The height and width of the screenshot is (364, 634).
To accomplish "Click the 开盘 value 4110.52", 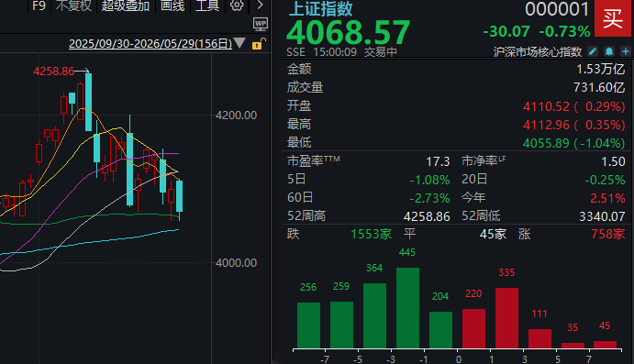I will point(546,106).
